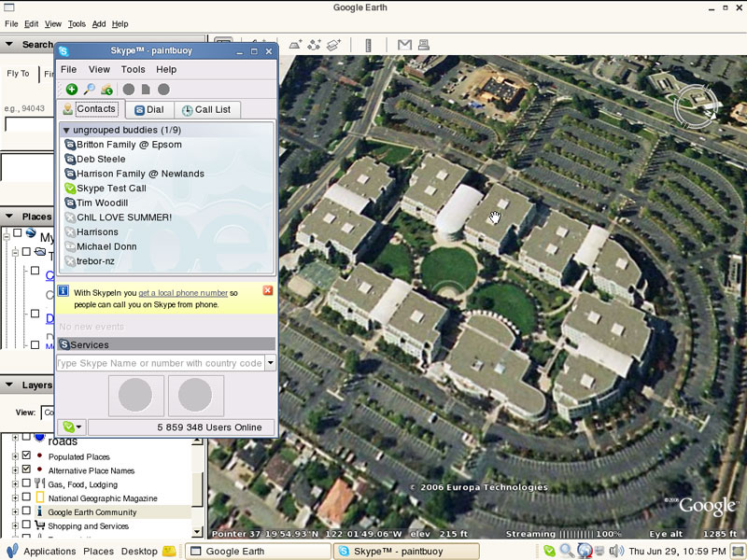
Task: Check the Gas, Food, Lodging layer checkbox
Action: [x=27, y=483]
